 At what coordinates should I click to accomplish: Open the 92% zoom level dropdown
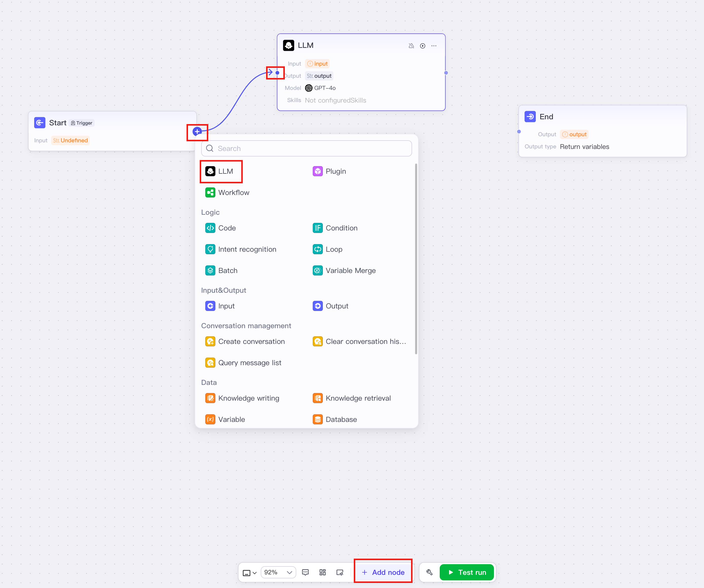pyautogui.click(x=278, y=573)
